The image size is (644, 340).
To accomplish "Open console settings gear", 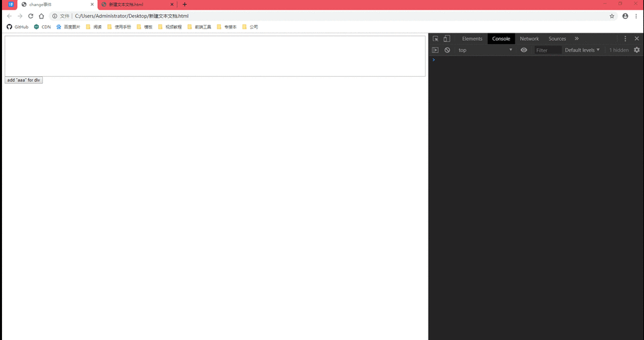I will click(637, 50).
